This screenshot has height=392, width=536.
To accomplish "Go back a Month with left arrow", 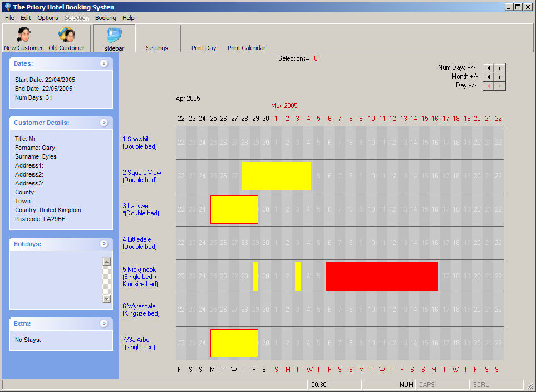I will (x=489, y=77).
